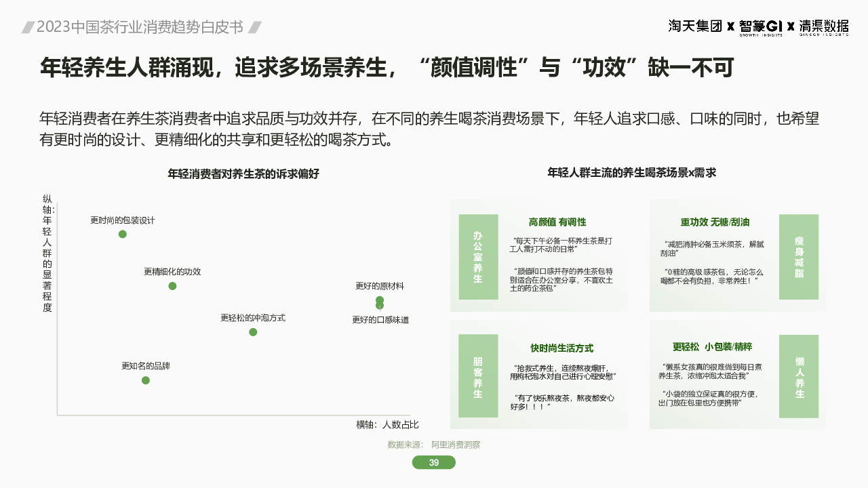Click the 智篆GI logo
The width and height of the screenshot is (868, 488).
coord(761,26)
